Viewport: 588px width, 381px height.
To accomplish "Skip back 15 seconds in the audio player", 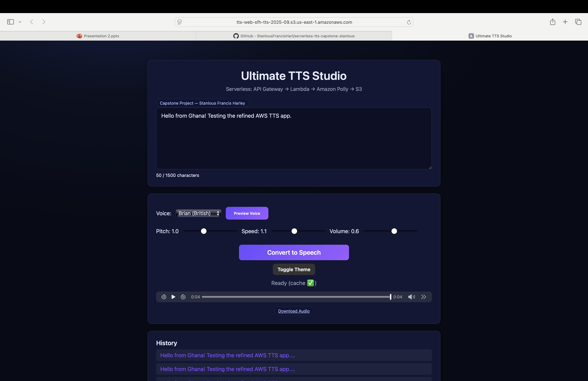I will point(164,297).
